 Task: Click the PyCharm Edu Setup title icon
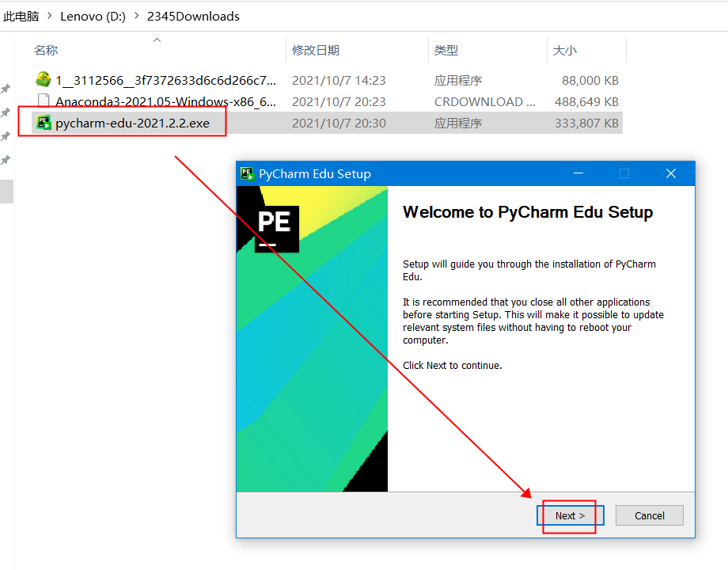247,173
